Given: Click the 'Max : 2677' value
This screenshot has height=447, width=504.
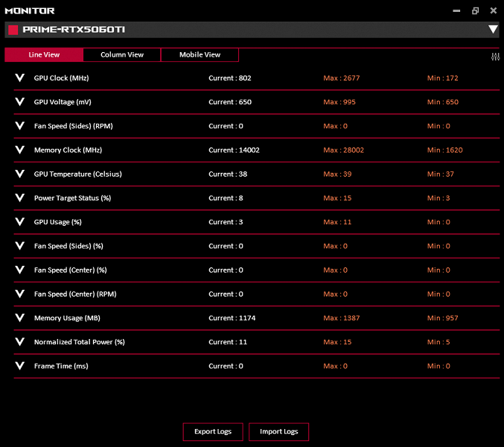Looking at the screenshot, I should (x=342, y=78).
